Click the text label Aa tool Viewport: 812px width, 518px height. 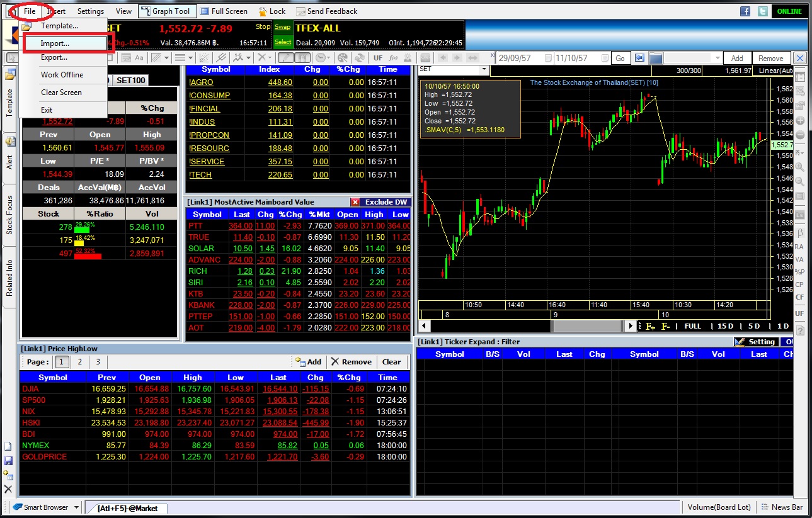click(x=139, y=58)
